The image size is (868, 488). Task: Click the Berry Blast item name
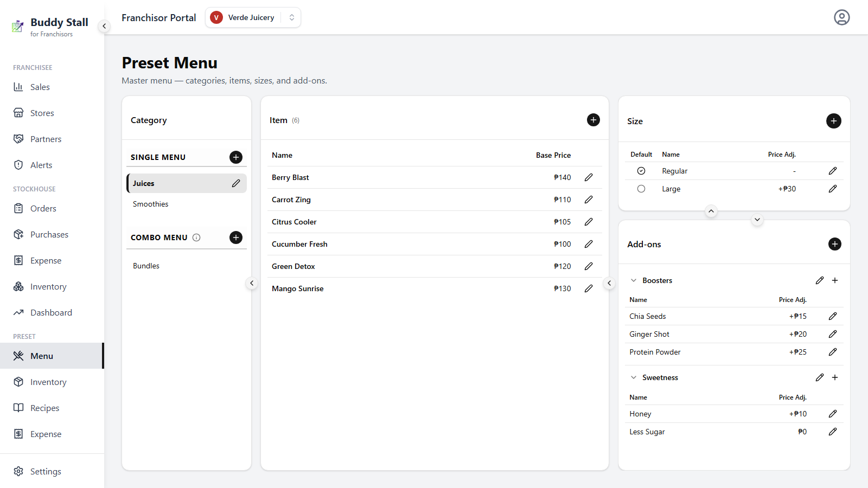click(290, 177)
